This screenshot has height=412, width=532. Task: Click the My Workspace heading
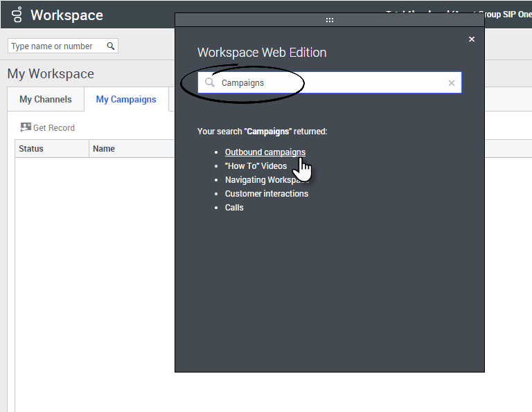[51, 73]
